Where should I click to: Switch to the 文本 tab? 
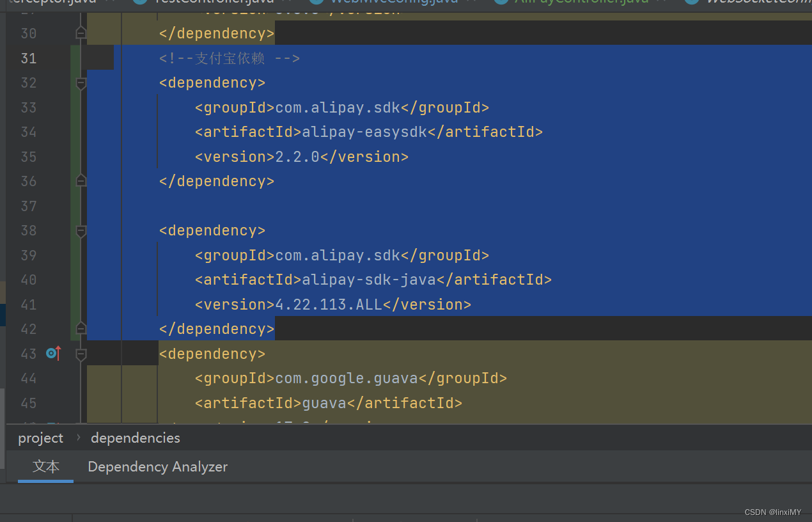point(46,467)
